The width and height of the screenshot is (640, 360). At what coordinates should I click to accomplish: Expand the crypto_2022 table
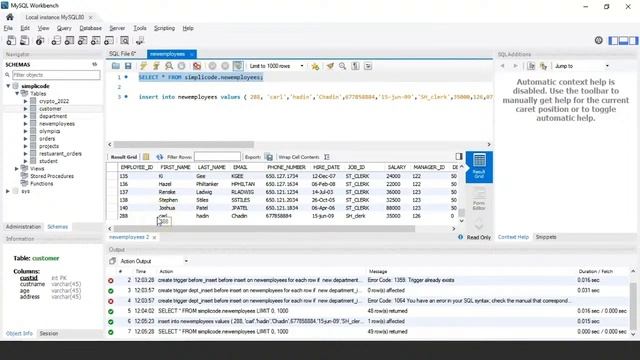click(x=25, y=101)
